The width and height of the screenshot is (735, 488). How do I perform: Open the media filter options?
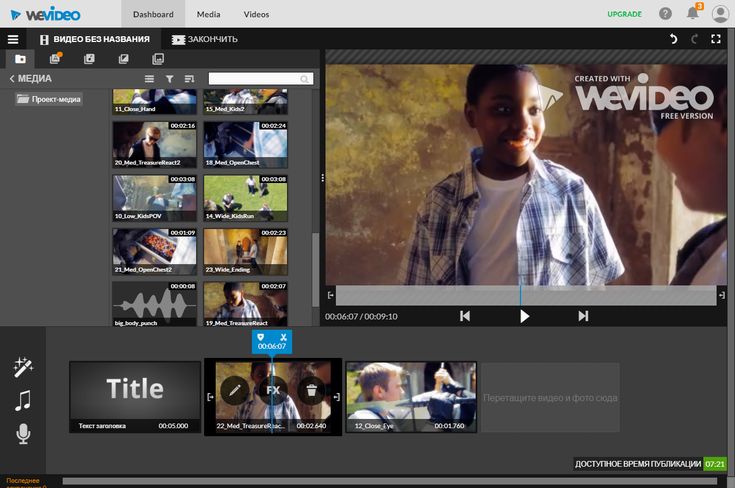pyautogui.click(x=169, y=78)
